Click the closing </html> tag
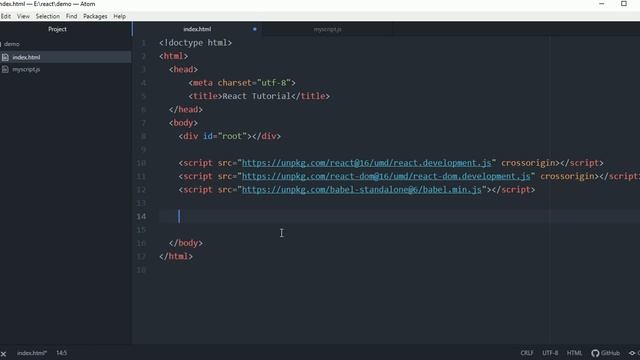 click(176, 257)
